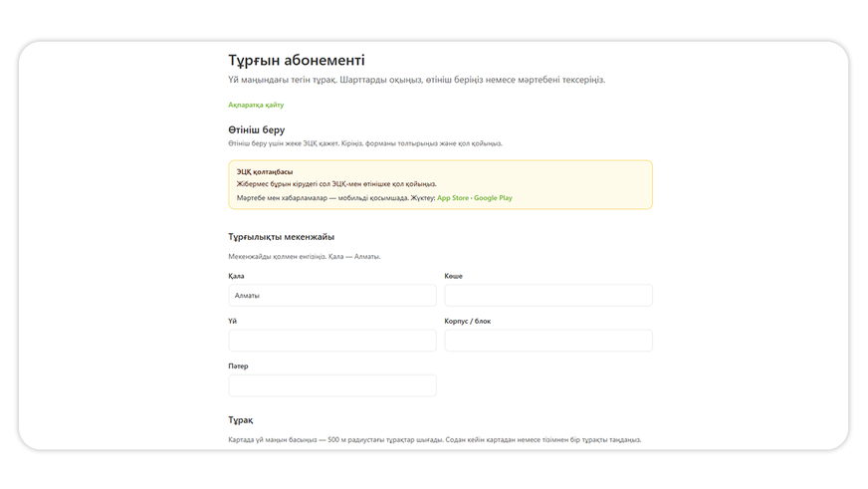Click the 'Тұрақ' section heading
This screenshot has width=868, height=489.
tap(241, 419)
